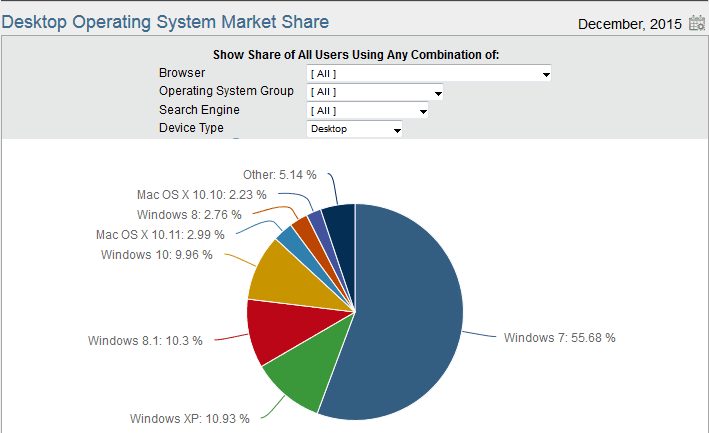Open the Search Engine dropdown
Viewport: 709px width, 433px height.
(x=367, y=110)
